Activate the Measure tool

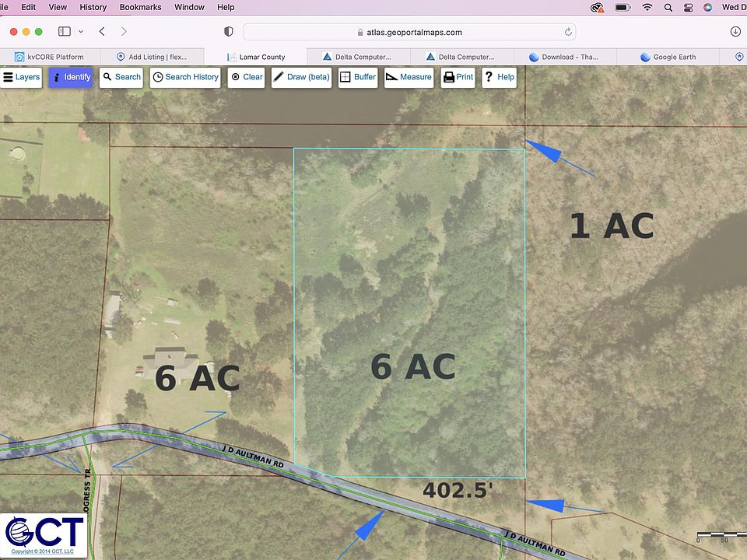[409, 77]
